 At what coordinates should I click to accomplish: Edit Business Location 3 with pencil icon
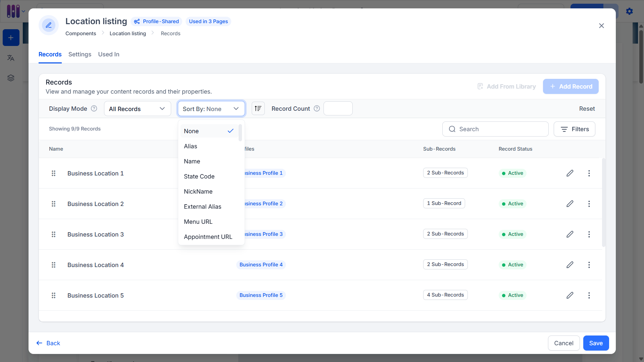click(x=570, y=234)
